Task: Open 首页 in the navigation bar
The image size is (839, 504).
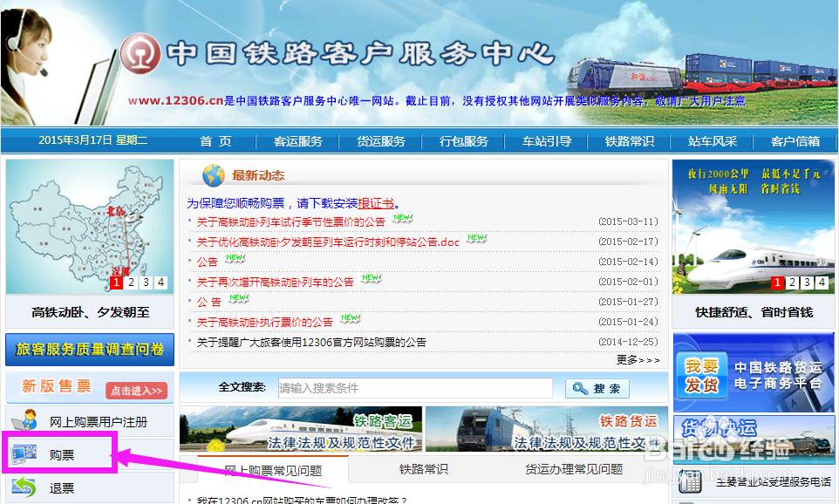Action: 215,141
